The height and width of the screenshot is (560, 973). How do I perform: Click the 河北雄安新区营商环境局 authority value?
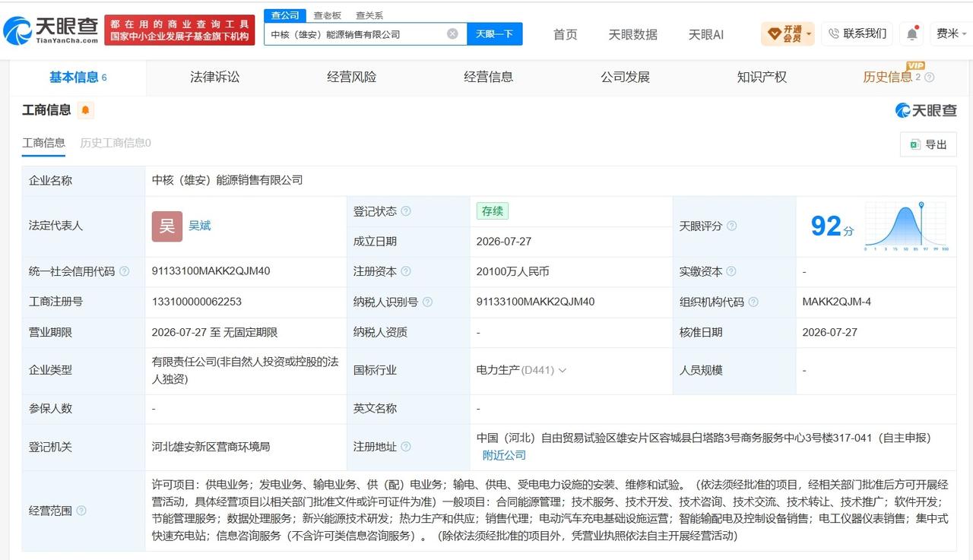pos(211,447)
